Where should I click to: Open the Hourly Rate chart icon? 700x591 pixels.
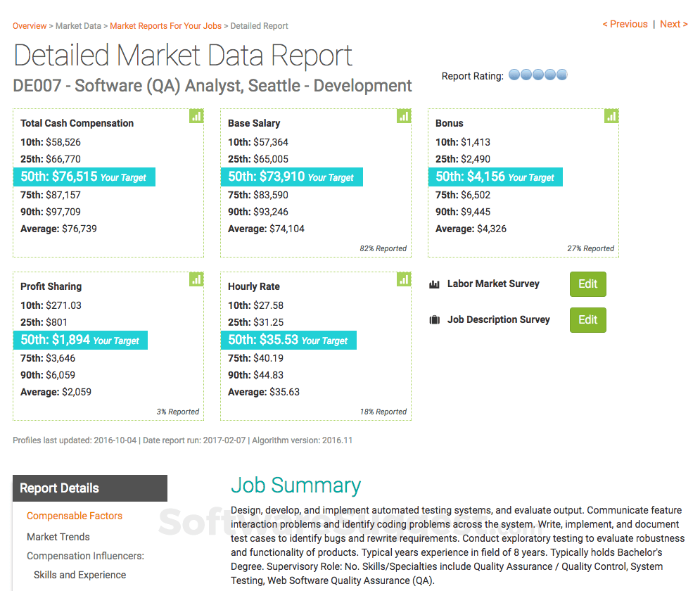(403, 279)
